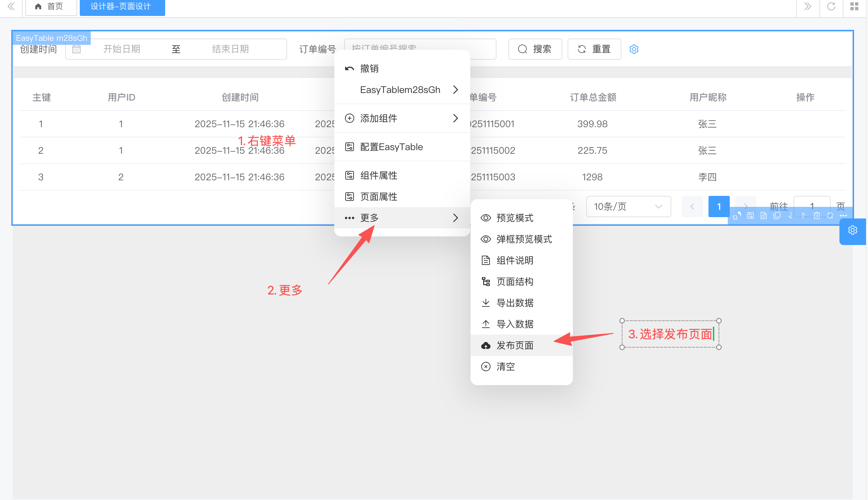Open the grid apps icon at top right
Viewport: 868px width, 500px height.
coord(854,7)
